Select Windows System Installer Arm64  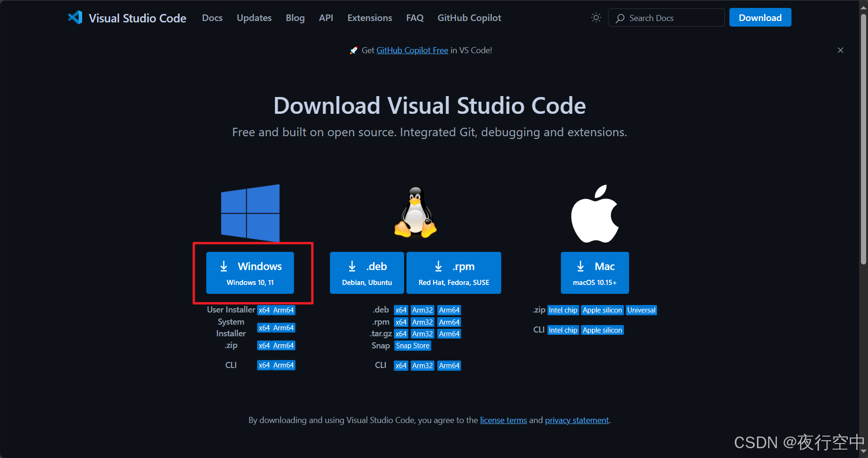coord(283,328)
